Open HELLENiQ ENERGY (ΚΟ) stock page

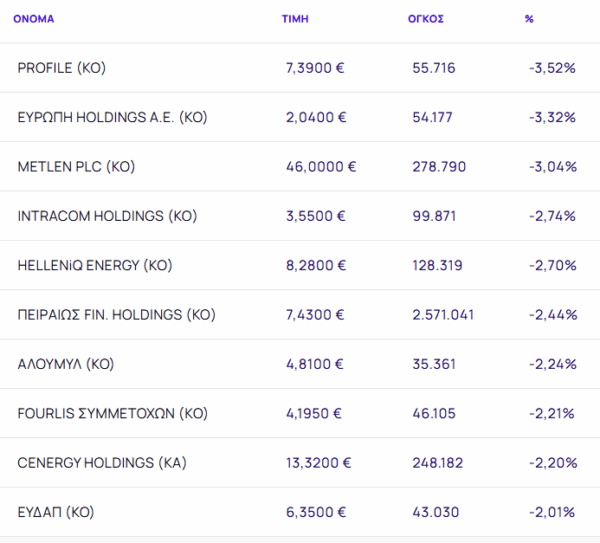pos(95,265)
